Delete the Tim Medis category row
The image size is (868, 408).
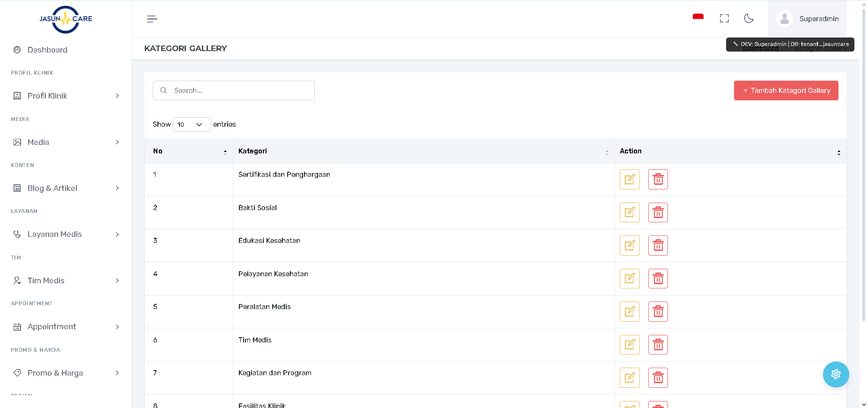coord(658,345)
